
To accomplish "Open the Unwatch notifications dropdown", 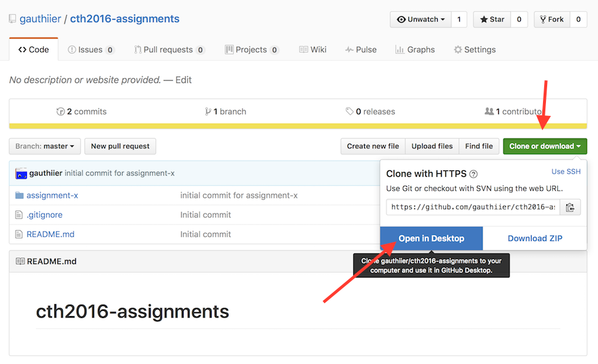I will tap(421, 19).
